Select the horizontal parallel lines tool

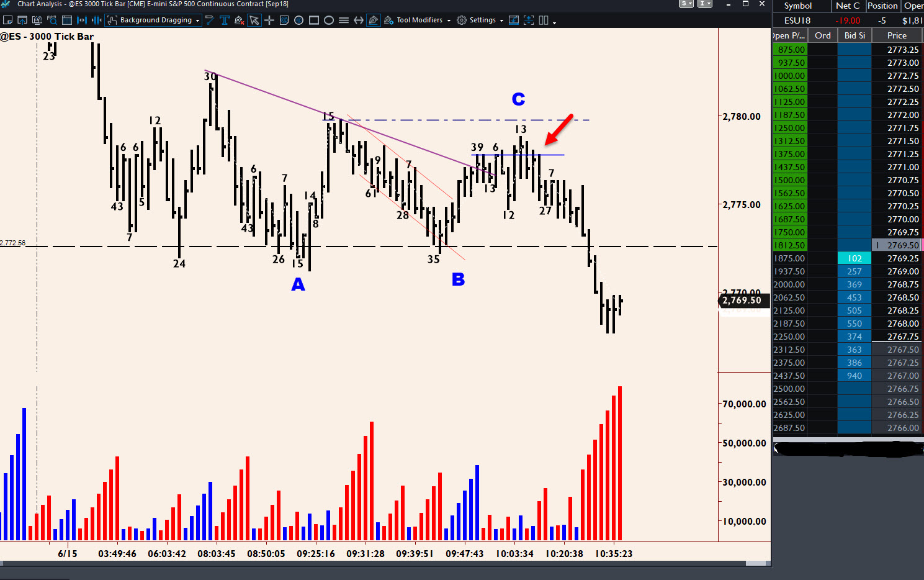[344, 20]
